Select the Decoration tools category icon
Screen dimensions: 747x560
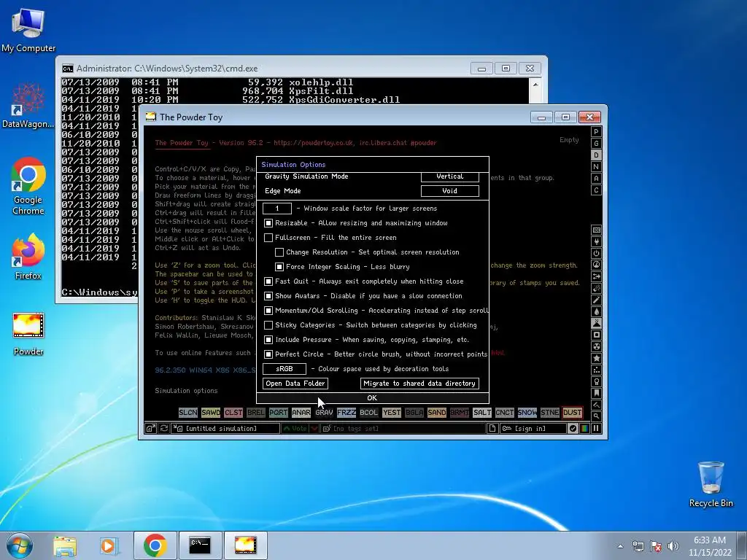[x=596, y=405]
